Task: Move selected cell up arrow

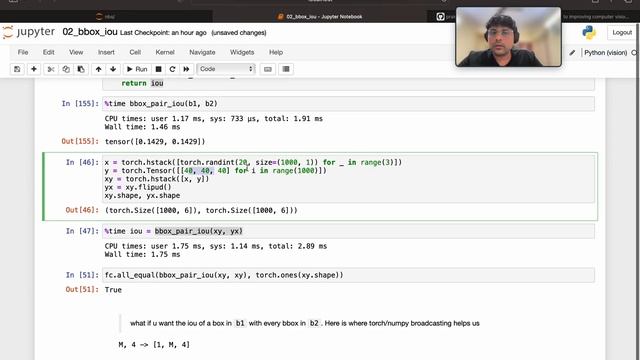Action: tap(98, 69)
